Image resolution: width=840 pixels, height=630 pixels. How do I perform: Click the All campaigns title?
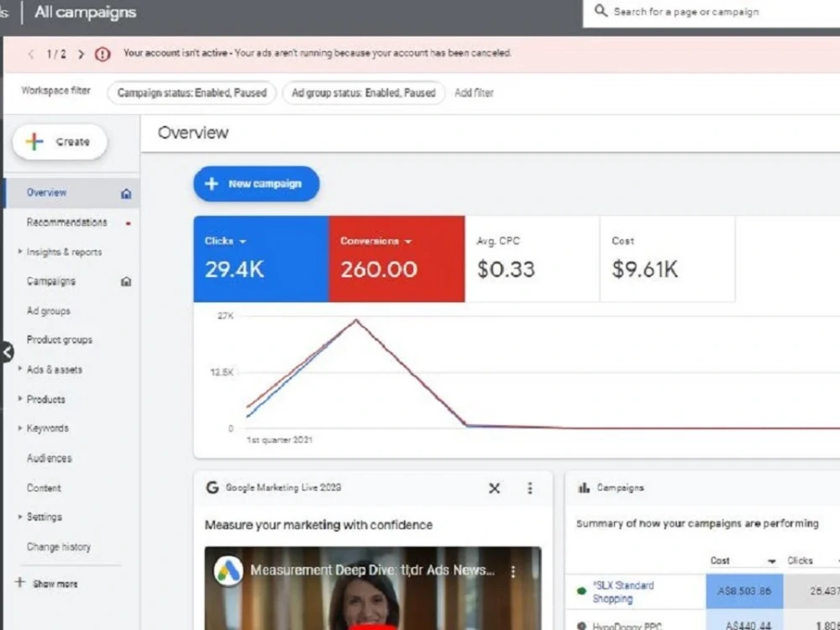(85, 12)
